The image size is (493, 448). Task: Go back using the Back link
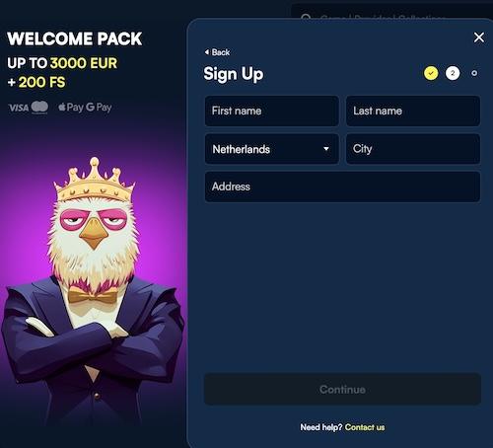[217, 52]
